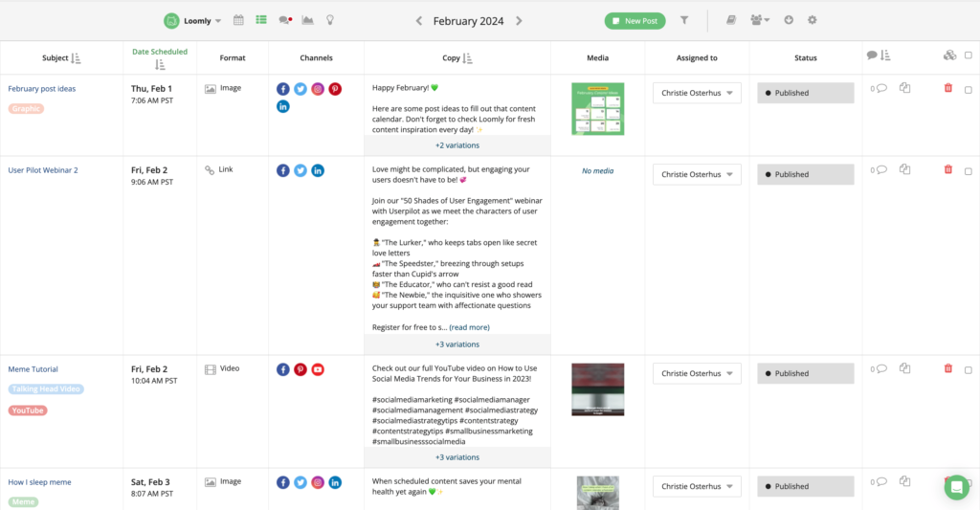Switch to the list view icon
The width and height of the screenshot is (980, 510).
(261, 20)
